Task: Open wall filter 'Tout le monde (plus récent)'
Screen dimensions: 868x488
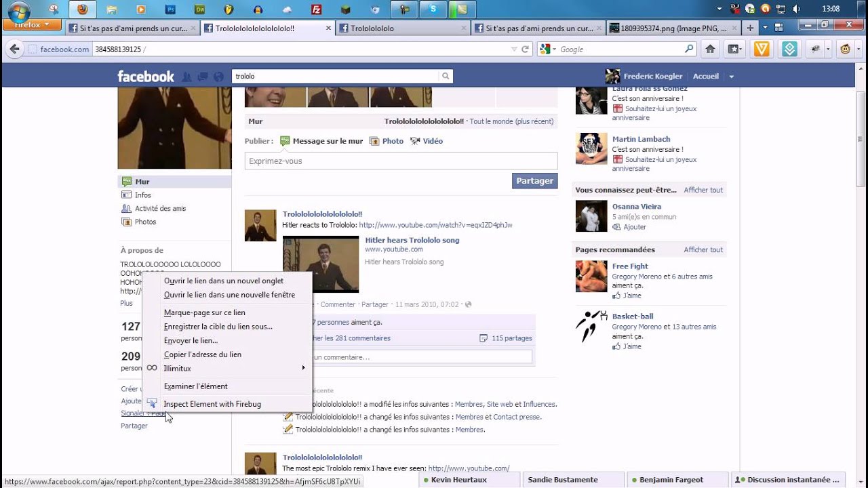Action: pos(511,121)
